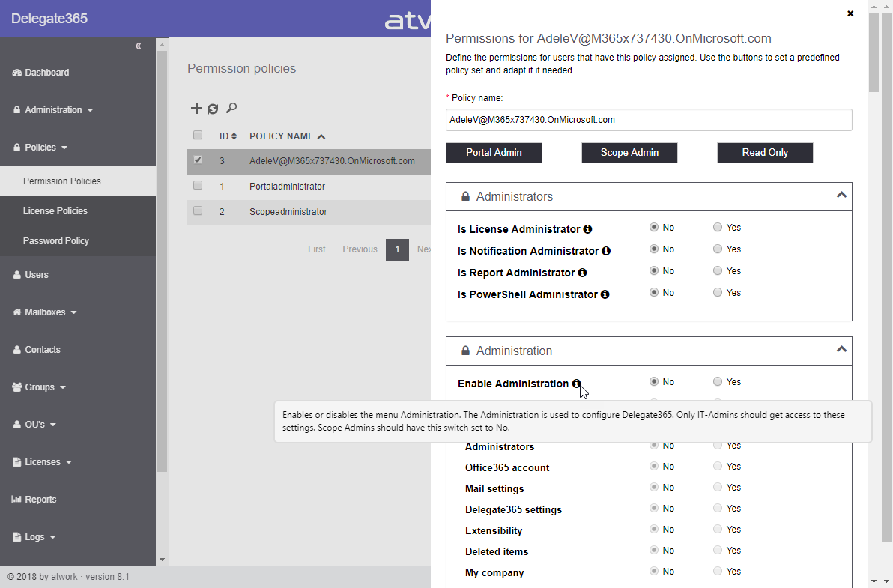This screenshot has width=893, height=588.
Task: Open Reports in the sidebar
Action: click(34, 499)
